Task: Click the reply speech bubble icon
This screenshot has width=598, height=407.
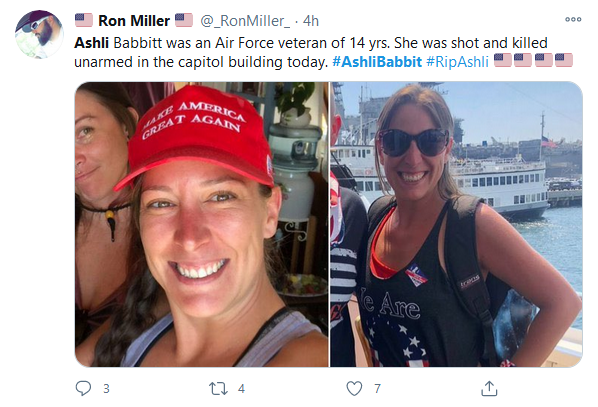Action: click(83, 388)
